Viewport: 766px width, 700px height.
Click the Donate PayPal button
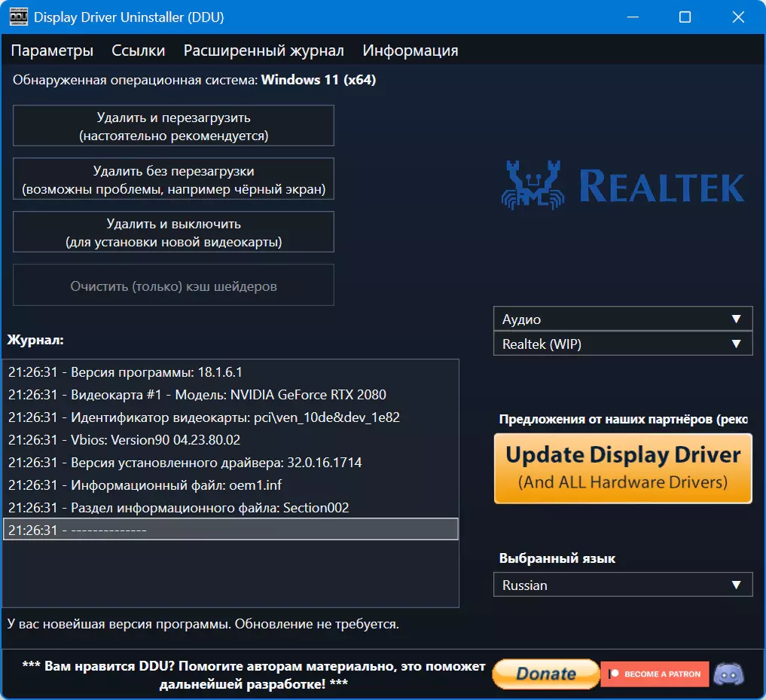545,674
